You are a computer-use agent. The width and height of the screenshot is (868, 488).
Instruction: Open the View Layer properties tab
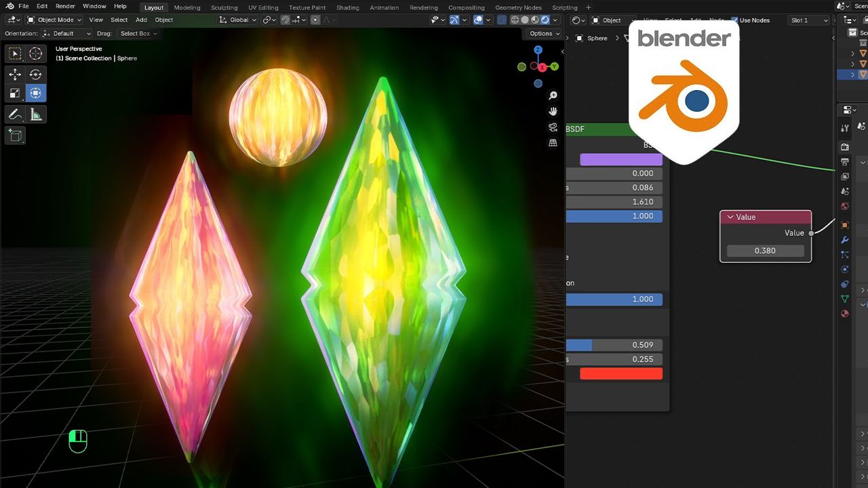(x=845, y=176)
